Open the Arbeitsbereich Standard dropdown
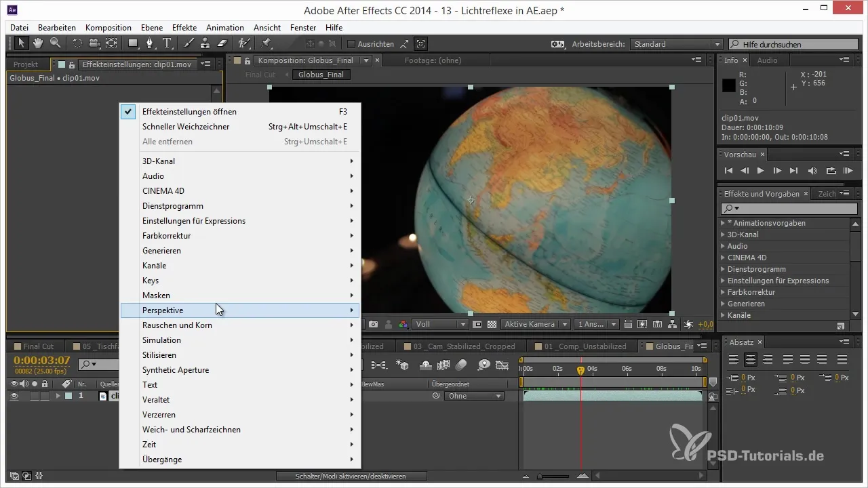Viewport: 868px width, 488px height. pyautogui.click(x=676, y=44)
